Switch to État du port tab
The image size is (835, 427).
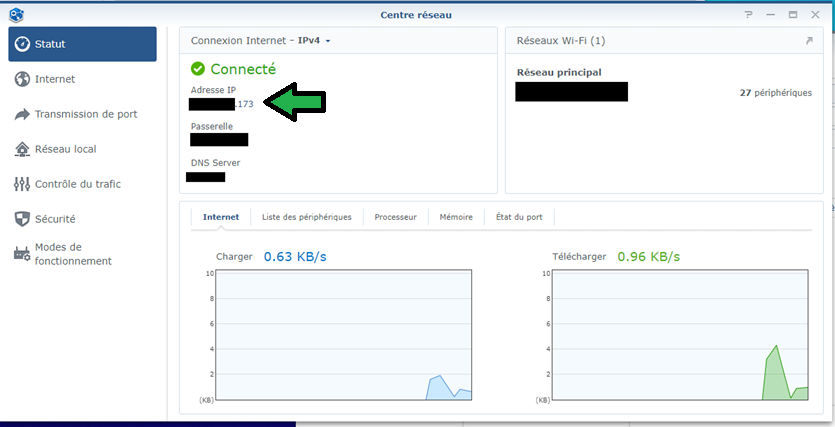519,217
